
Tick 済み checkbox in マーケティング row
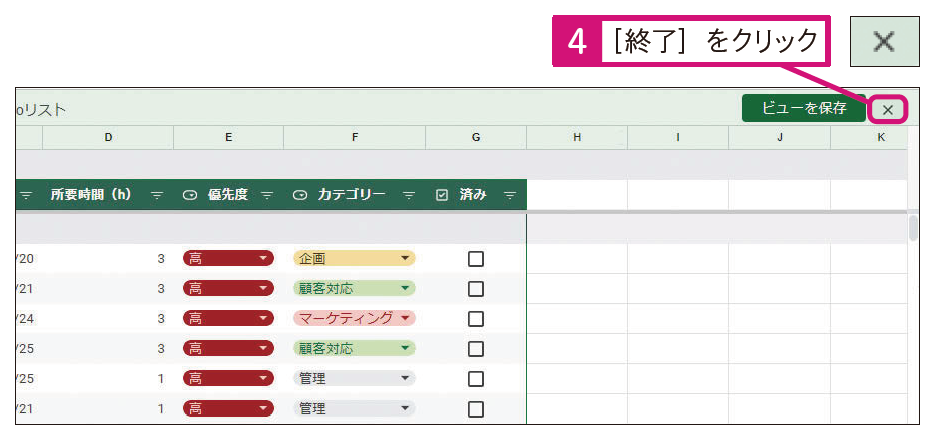pos(476,319)
